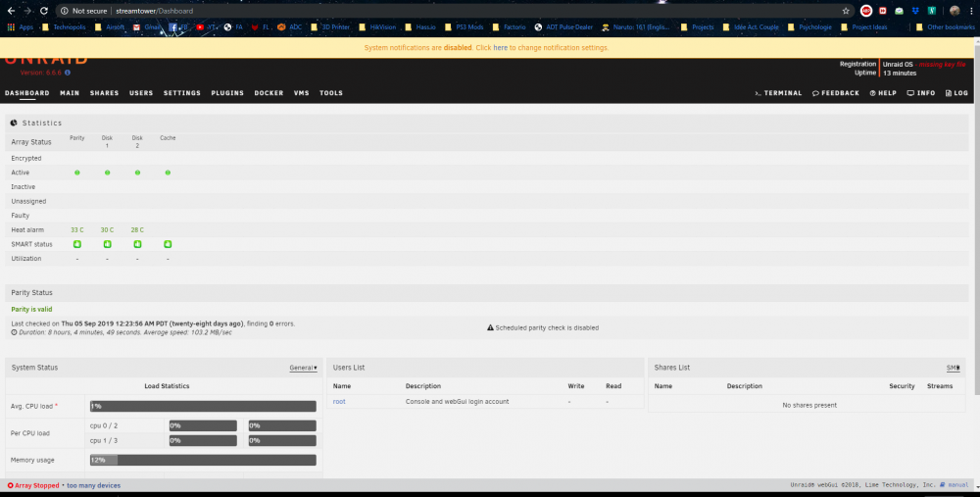Expand the SMB dropdown in Shares List
The width and height of the screenshot is (980, 497).
pos(954,368)
